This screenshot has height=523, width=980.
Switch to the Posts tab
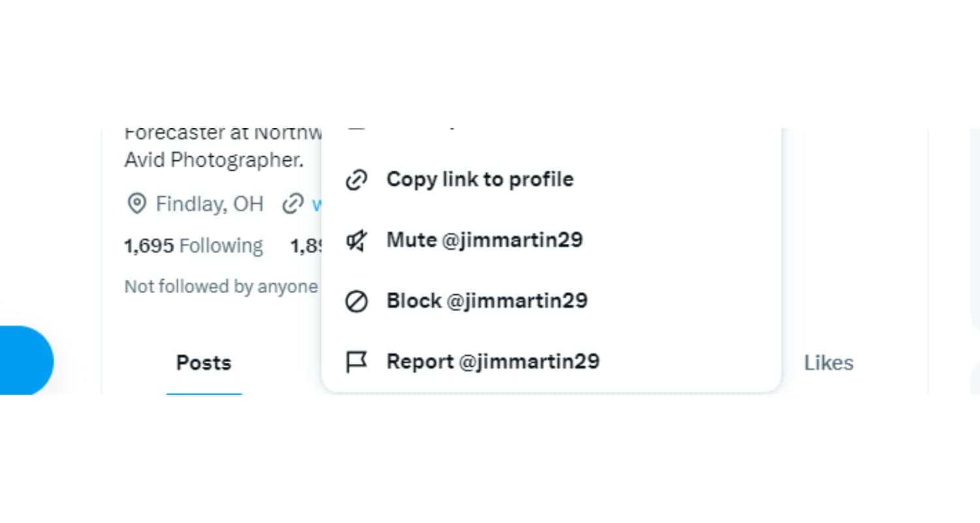204,363
